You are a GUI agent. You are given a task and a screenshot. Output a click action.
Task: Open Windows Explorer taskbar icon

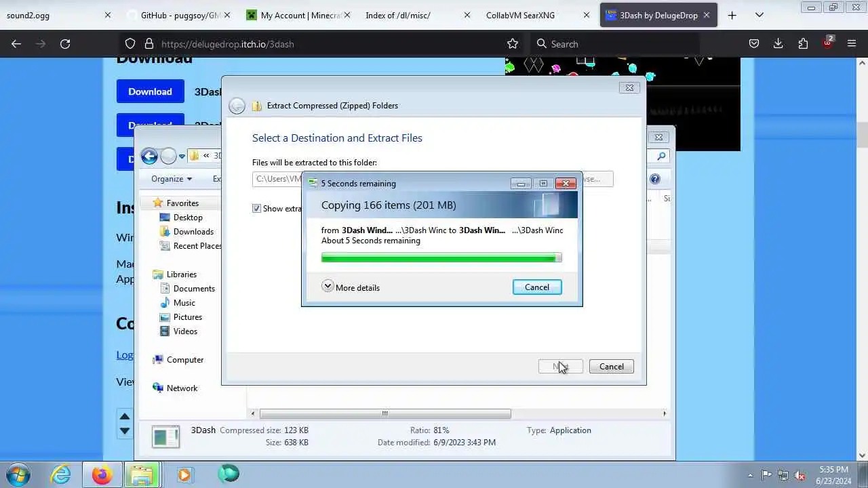142,474
